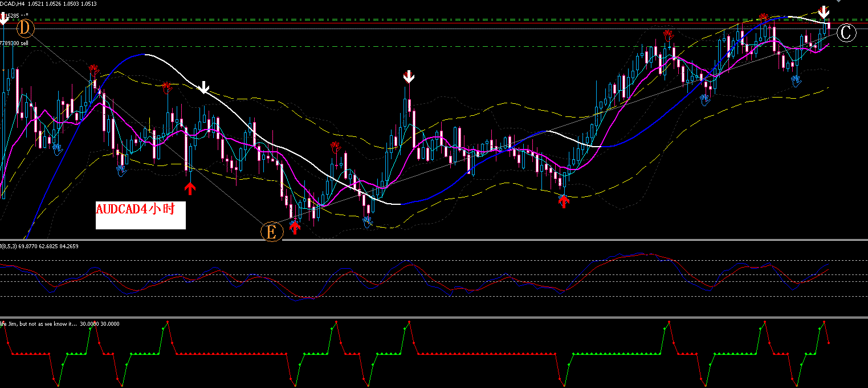Click the red up arrow beside circled E
The image size is (868, 388).
click(x=294, y=228)
